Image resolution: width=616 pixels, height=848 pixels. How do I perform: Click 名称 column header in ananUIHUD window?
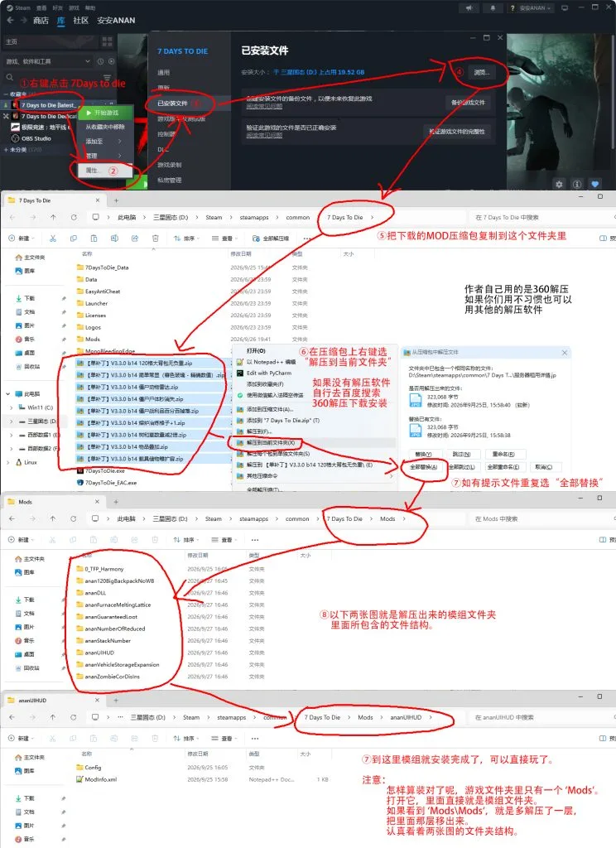point(87,754)
